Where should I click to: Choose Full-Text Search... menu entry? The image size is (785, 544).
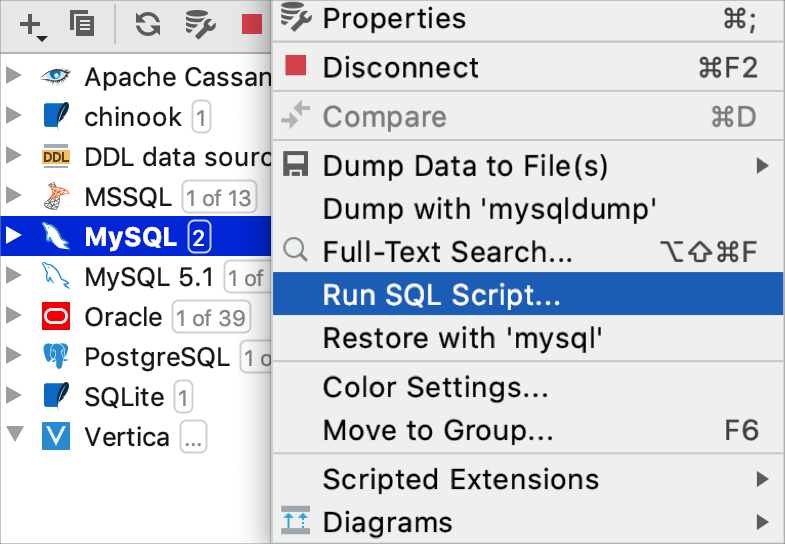point(528,251)
